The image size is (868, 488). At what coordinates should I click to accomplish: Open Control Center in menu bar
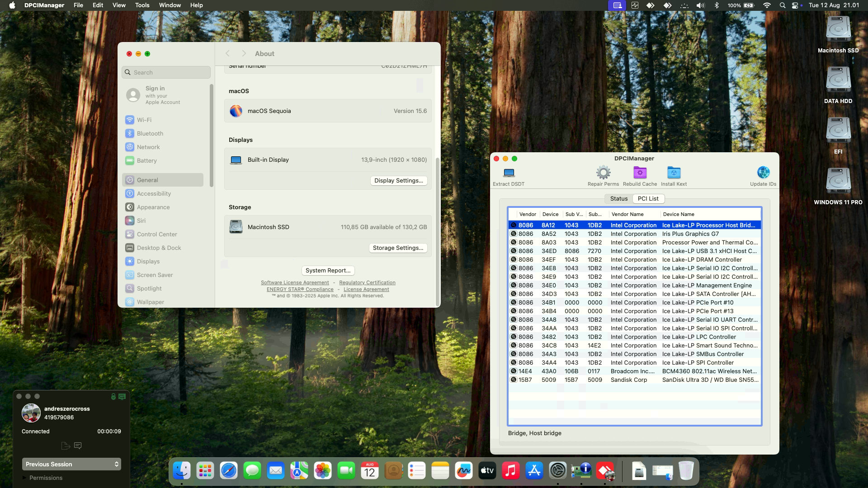coord(795,5)
